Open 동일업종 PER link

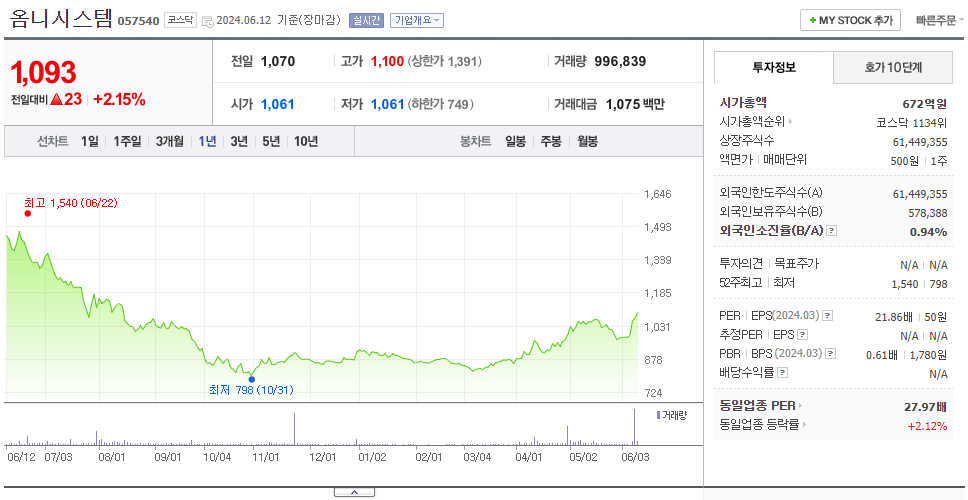point(761,406)
